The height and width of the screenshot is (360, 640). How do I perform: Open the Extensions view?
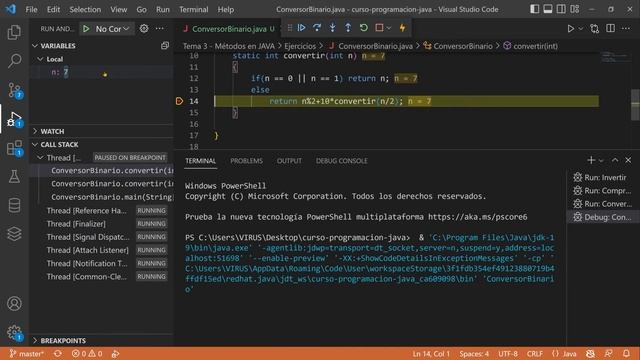pos(14,148)
